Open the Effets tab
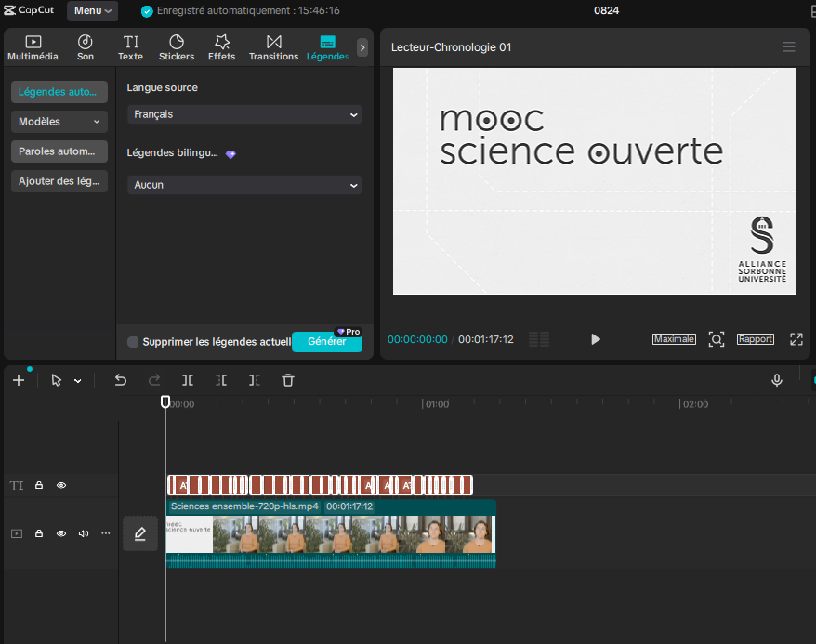The height and width of the screenshot is (644, 816). pos(222,47)
